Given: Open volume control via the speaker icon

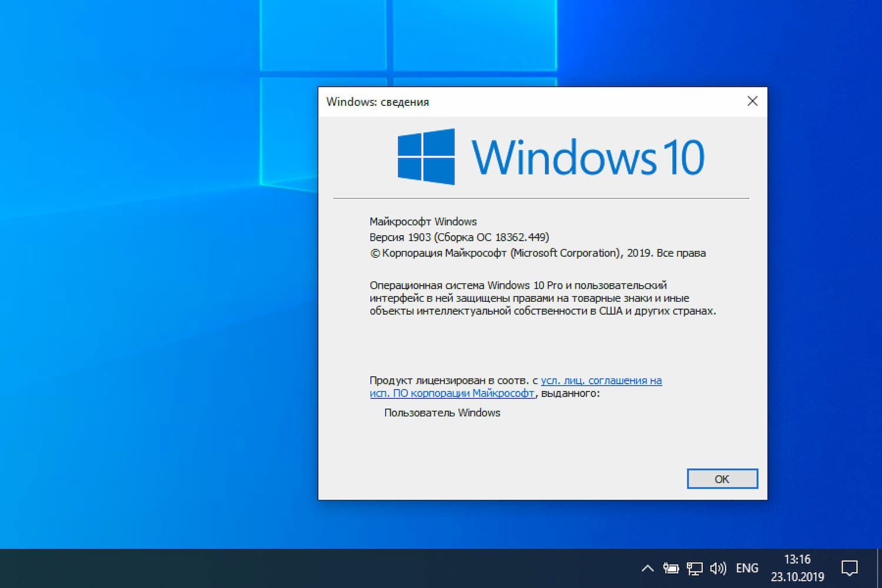Looking at the screenshot, I should point(718,568).
